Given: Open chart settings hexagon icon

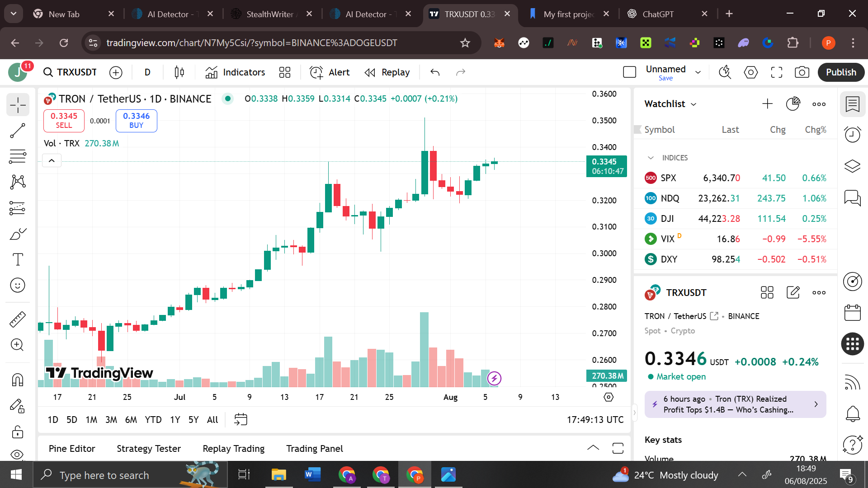Looking at the screenshot, I should pyautogui.click(x=751, y=72).
